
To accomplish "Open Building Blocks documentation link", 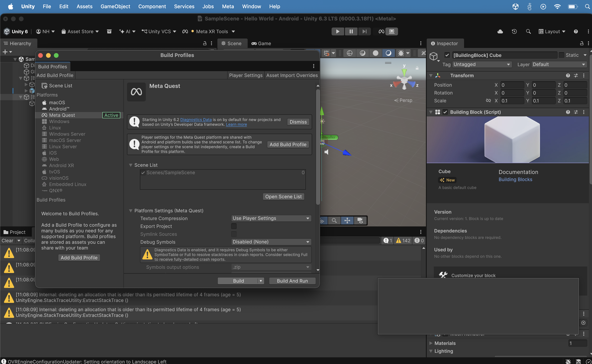I will pyautogui.click(x=515, y=180).
